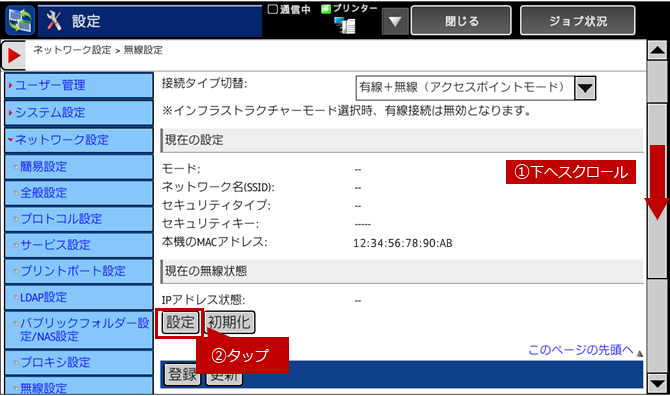Screen dimensions: 670x396
Task: Open プロキシ設定 in sidebar
Action: pos(79,362)
